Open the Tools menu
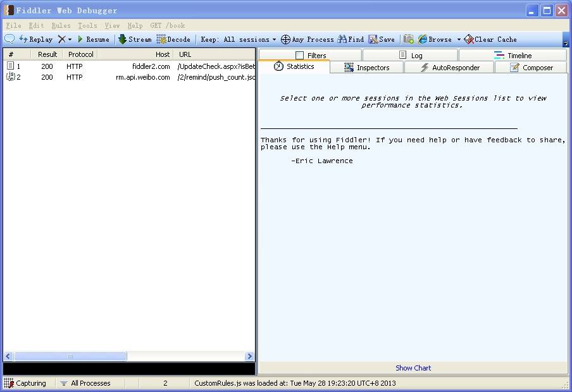 coord(87,25)
